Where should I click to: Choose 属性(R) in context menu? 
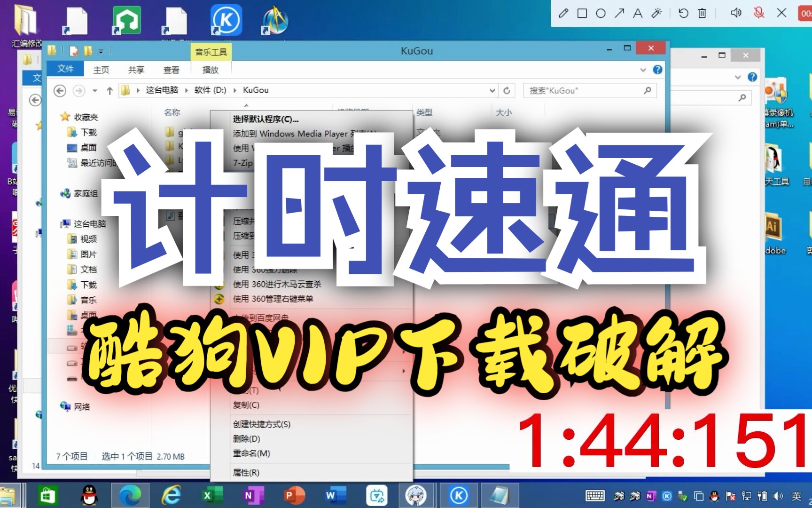[x=246, y=473]
